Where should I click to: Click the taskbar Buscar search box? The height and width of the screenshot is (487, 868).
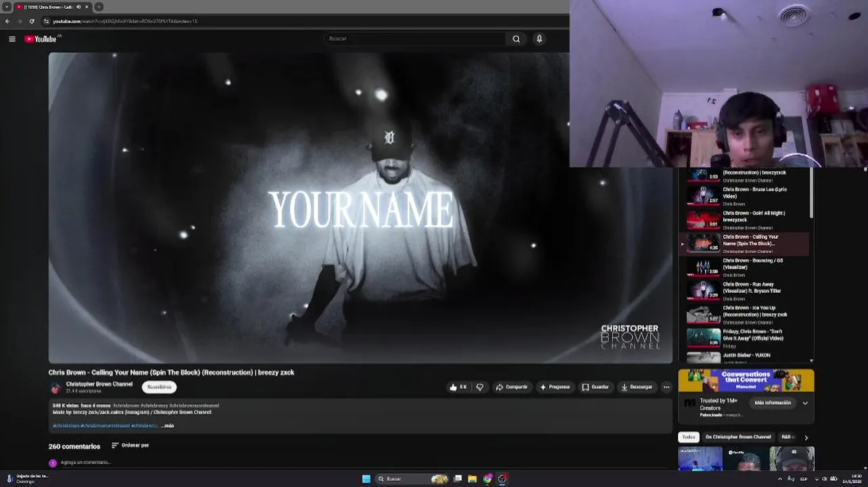[x=413, y=479]
